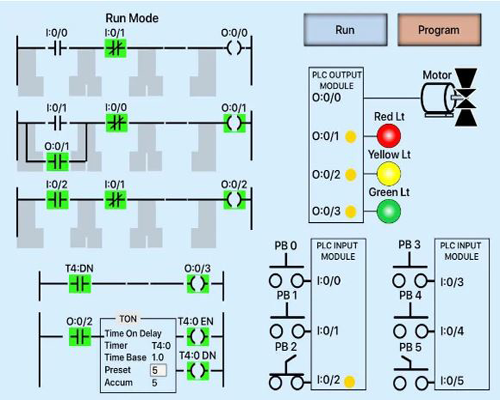Screen dimensions: 500x400
Task: Click the O:0/1 output status LED
Action: click(351, 136)
